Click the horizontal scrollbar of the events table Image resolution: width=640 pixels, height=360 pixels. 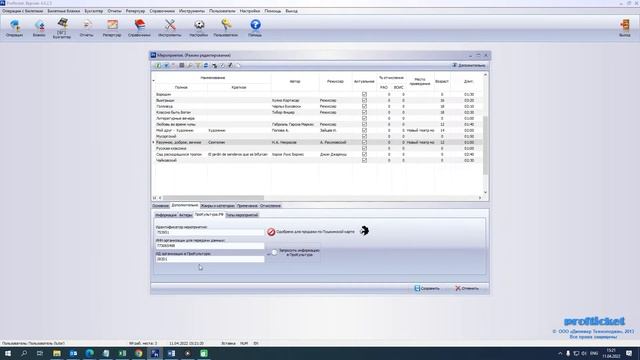coord(213,198)
